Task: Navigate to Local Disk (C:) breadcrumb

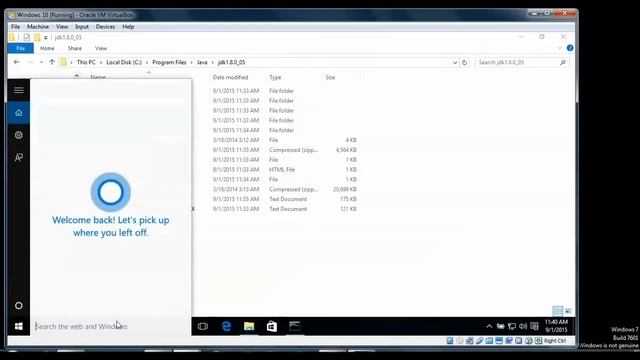Action: pos(124,62)
